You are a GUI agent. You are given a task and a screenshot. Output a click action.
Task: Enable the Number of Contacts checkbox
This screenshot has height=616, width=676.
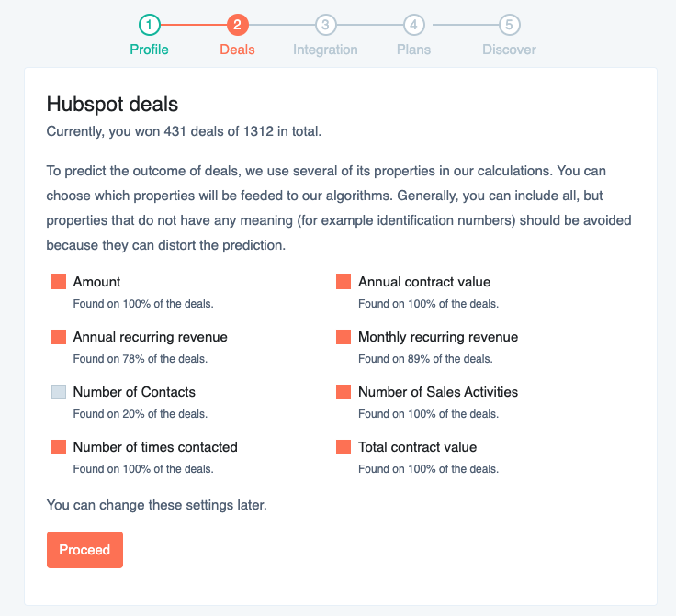pos(59,392)
